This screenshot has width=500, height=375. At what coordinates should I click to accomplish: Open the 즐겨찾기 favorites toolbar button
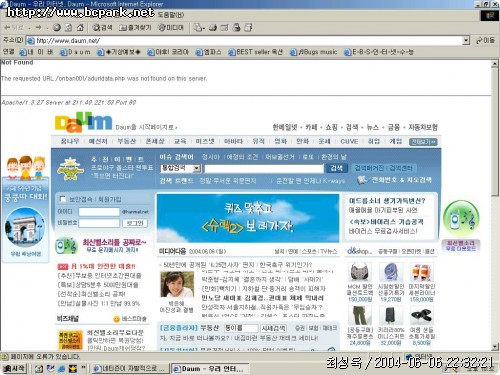[x=135, y=28]
